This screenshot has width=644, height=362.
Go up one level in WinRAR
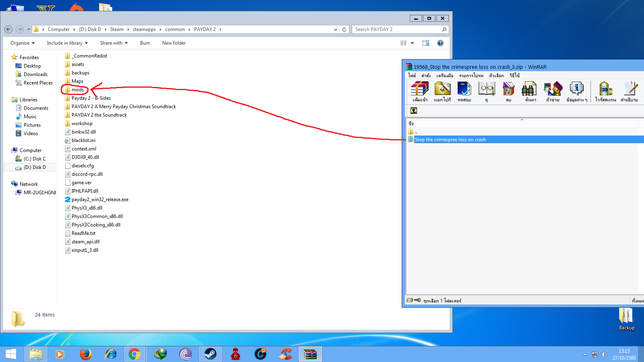pos(414,111)
